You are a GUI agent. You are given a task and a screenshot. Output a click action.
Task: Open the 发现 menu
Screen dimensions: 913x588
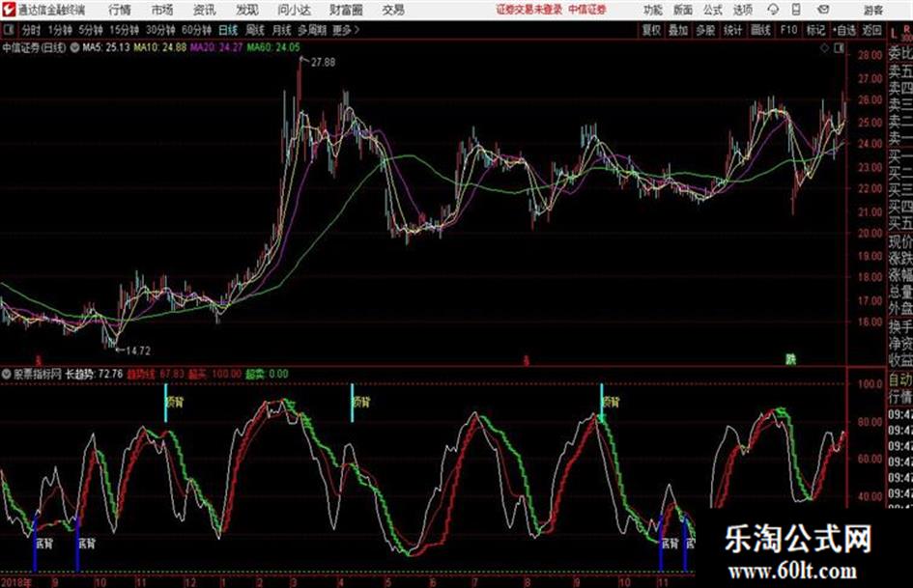pos(247,10)
